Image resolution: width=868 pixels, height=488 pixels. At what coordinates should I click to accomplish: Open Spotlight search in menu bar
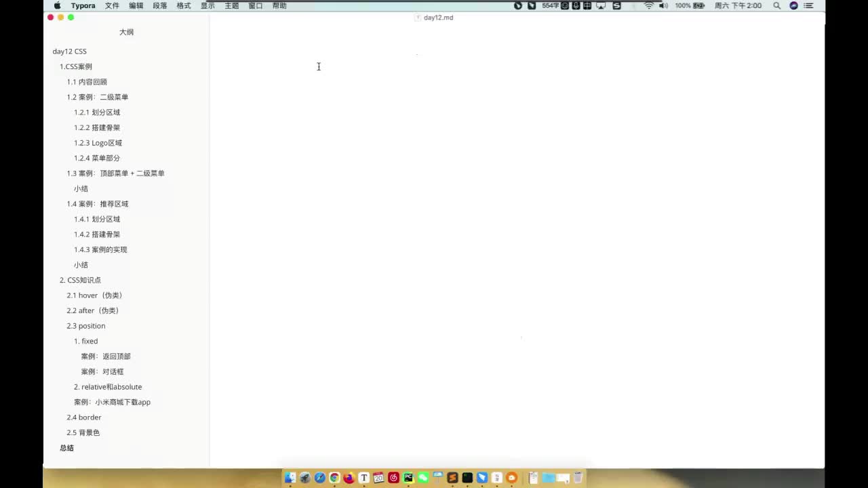click(777, 5)
